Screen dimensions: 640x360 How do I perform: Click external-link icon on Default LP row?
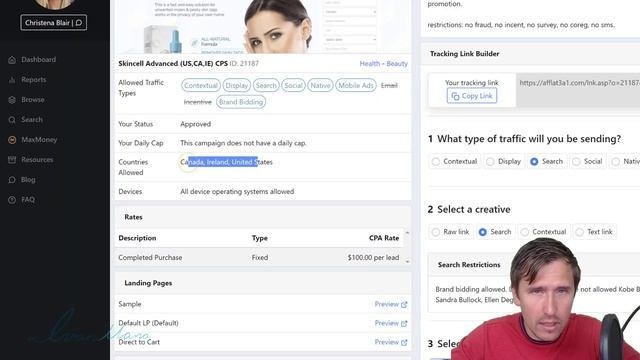(x=404, y=323)
